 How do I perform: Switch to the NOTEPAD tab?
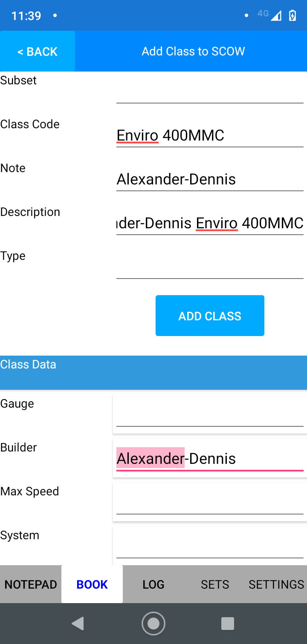pyautogui.click(x=30, y=584)
